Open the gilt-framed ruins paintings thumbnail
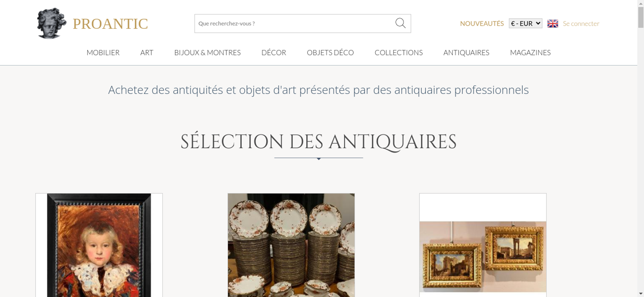644x297 pixels. coord(483,256)
